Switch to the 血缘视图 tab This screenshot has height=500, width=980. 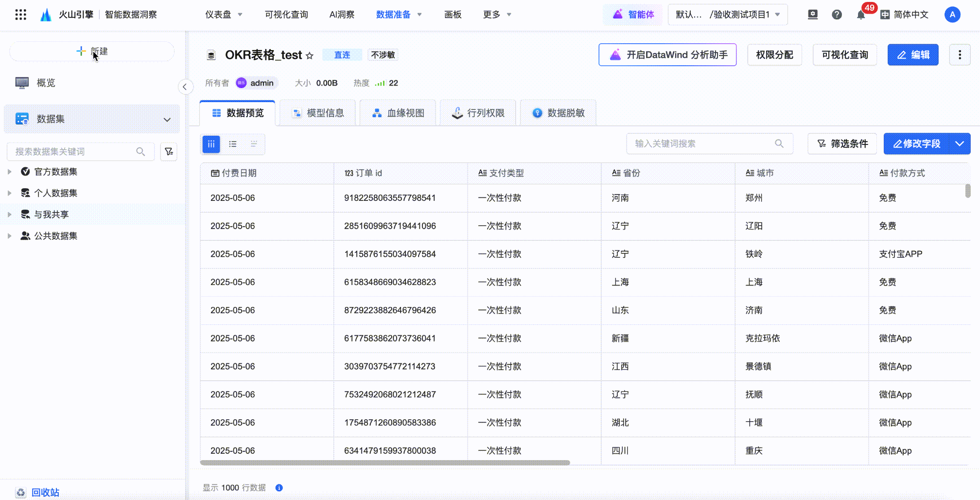point(398,113)
